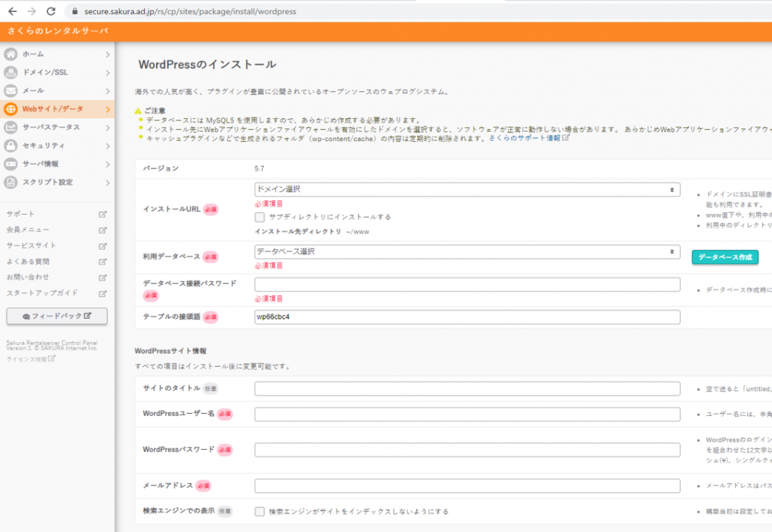Open ホーム menu item

pos(57,54)
